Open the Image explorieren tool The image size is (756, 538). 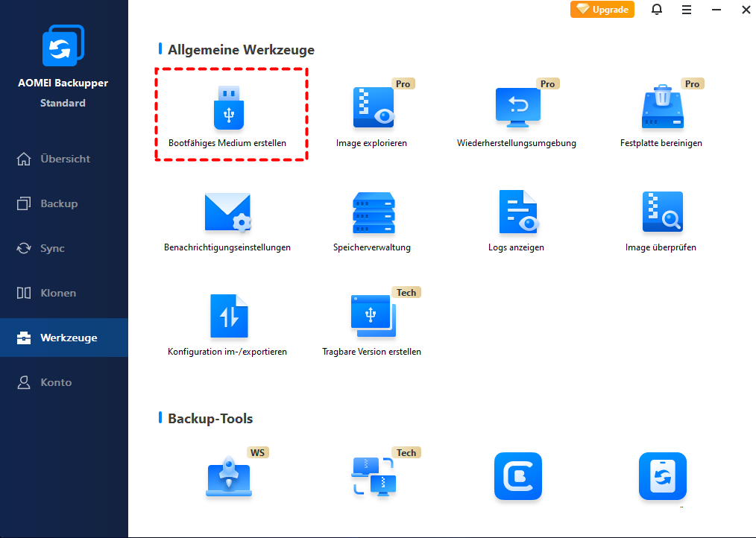372,108
